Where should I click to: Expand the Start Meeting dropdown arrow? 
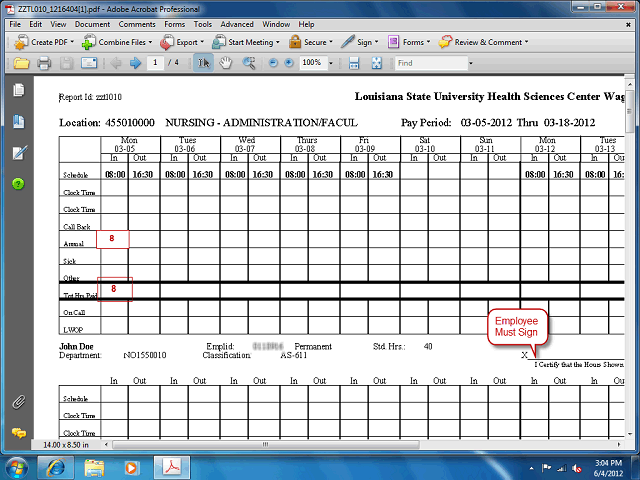tap(278, 42)
